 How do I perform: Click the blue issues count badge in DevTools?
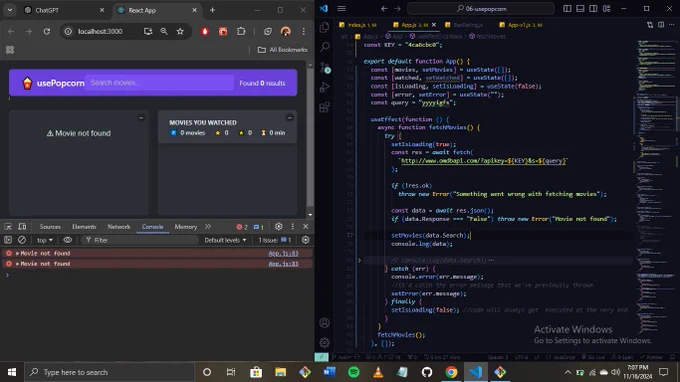pos(259,227)
